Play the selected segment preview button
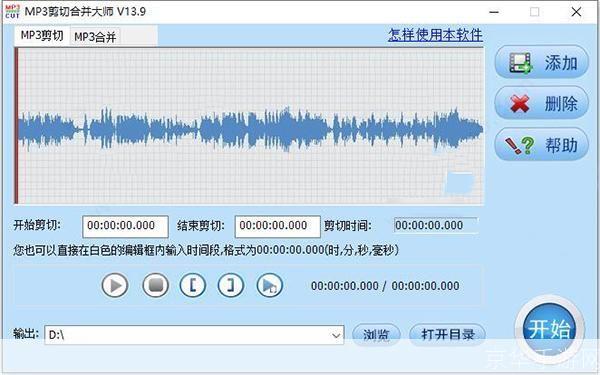This screenshot has width=600, height=375. point(270,285)
